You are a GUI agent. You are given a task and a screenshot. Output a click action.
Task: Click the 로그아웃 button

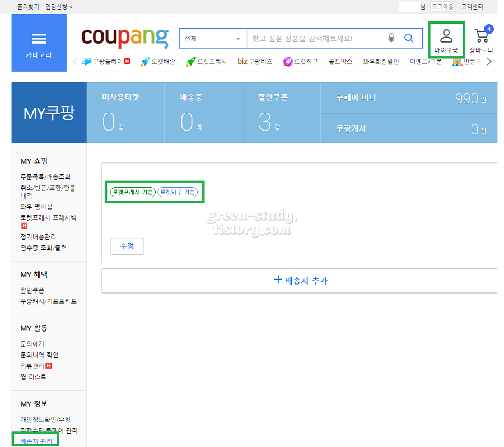coord(442,7)
